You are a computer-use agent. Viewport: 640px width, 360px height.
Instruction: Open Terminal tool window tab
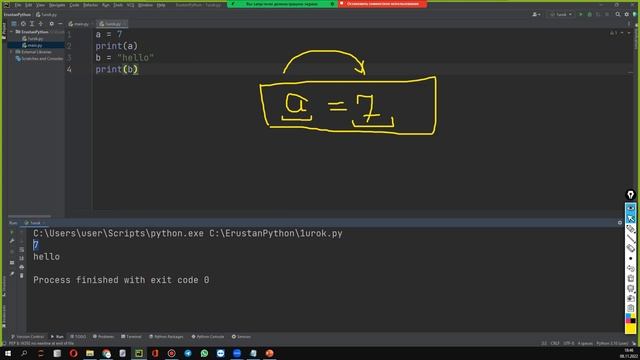[131, 337]
